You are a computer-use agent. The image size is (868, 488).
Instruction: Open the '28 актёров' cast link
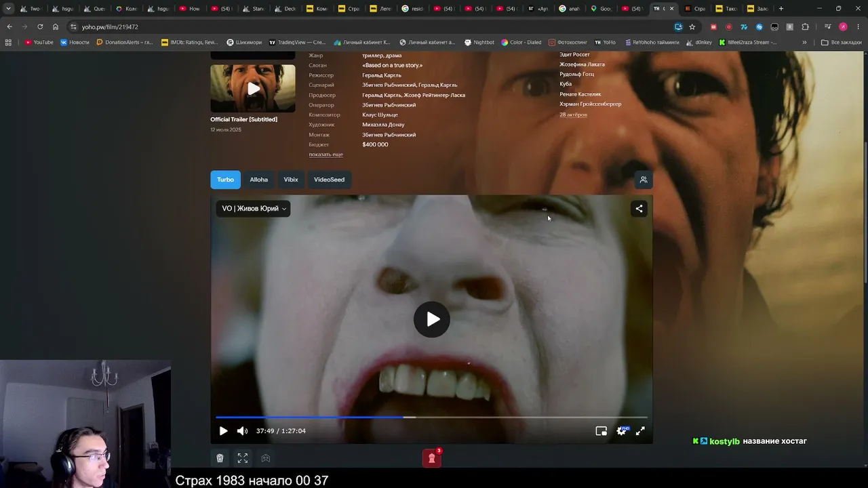[x=573, y=115]
